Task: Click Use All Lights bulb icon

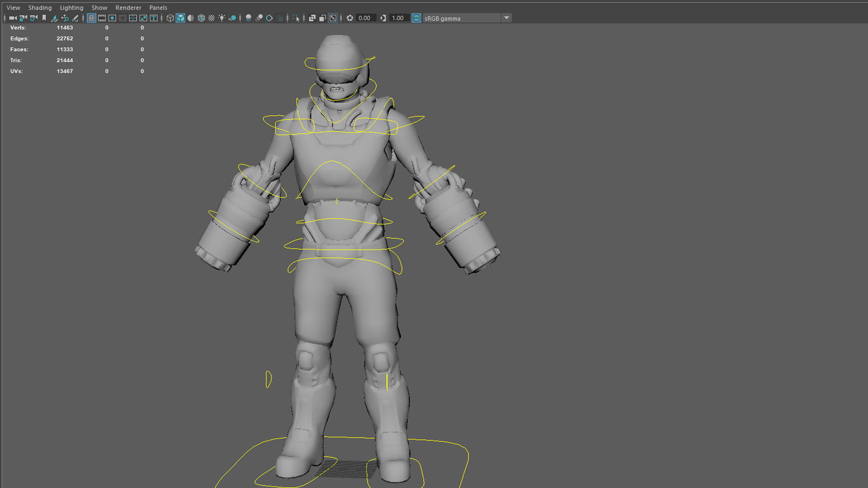Action: click(x=222, y=18)
